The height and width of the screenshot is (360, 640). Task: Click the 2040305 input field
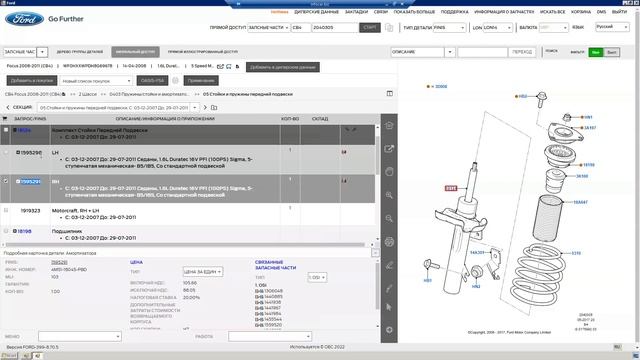pyautogui.click(x=335, y=27)
